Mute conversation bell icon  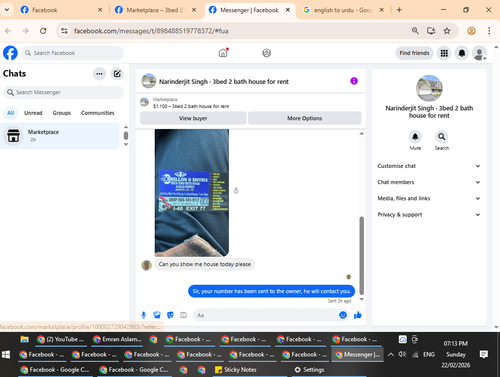point(415,137)
